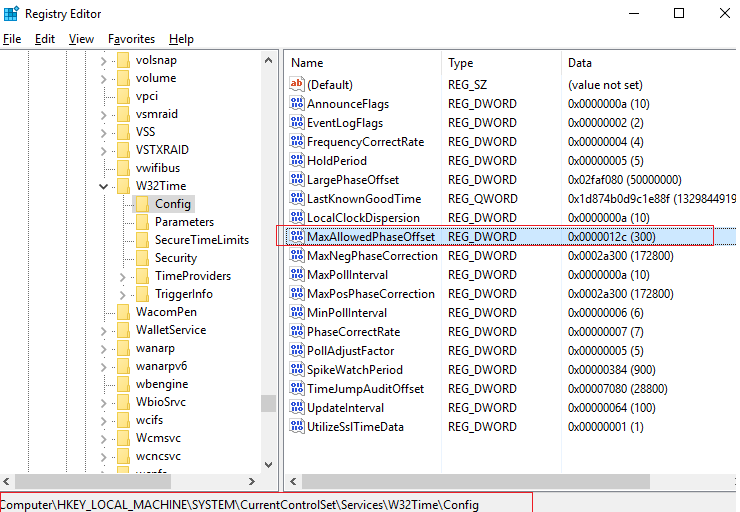The image size is (740, 512).
Task: Expand the TimeProviders subkey
Action: 122,276
